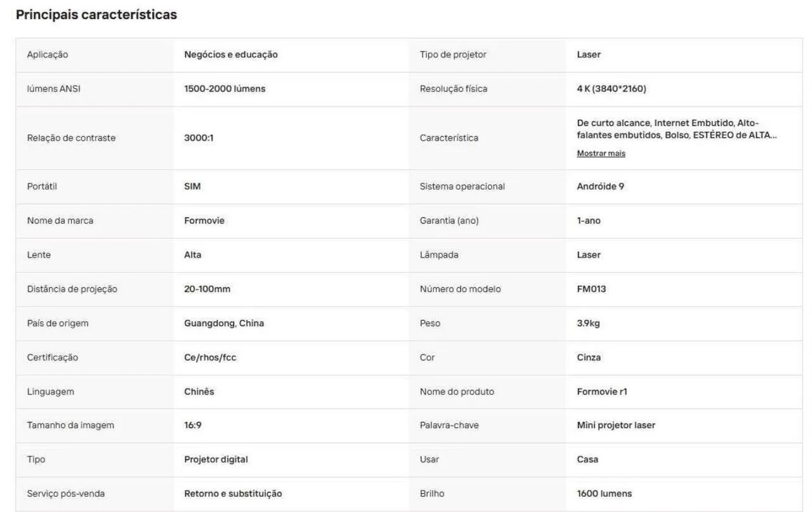
Task: Click the '3.9kg' weight value
Action: [x=588, y=324]
